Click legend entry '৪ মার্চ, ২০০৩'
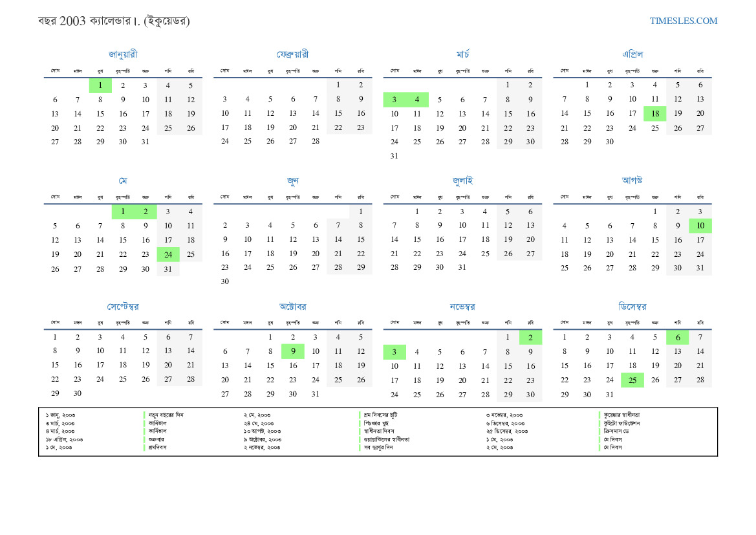The image size is (756, 535). tap(60, 431)
